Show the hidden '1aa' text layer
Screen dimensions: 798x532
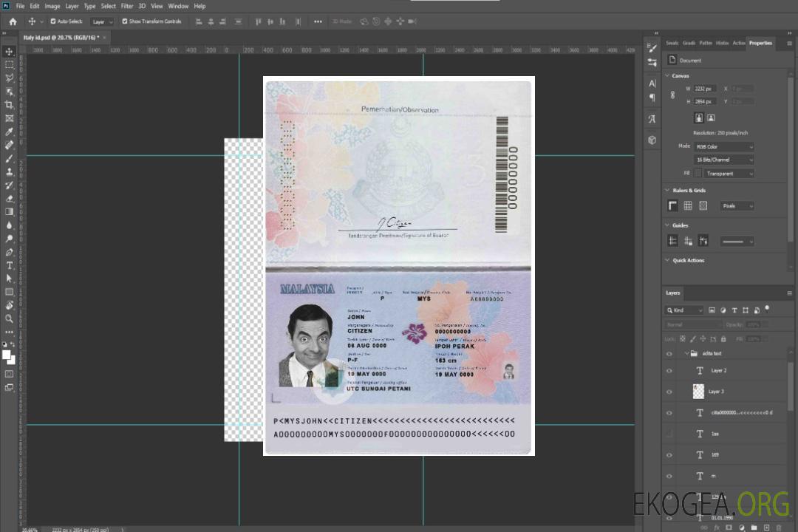[669, 434]
